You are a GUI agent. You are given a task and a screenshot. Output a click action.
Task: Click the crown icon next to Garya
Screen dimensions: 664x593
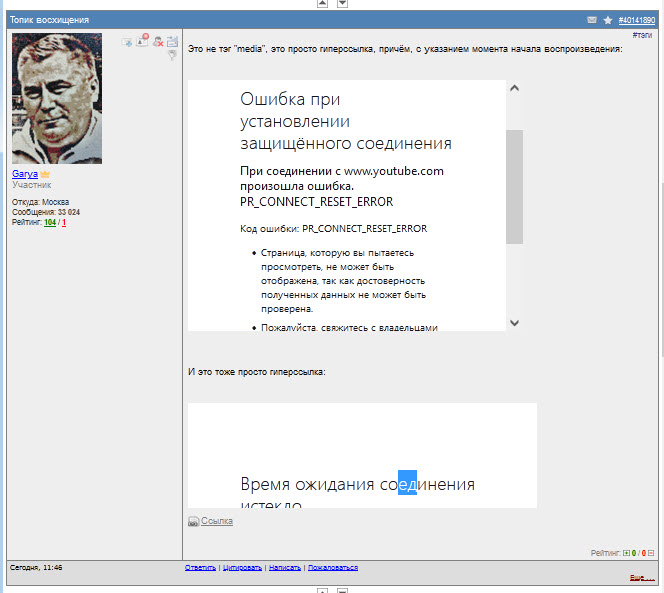click(45, 174)
